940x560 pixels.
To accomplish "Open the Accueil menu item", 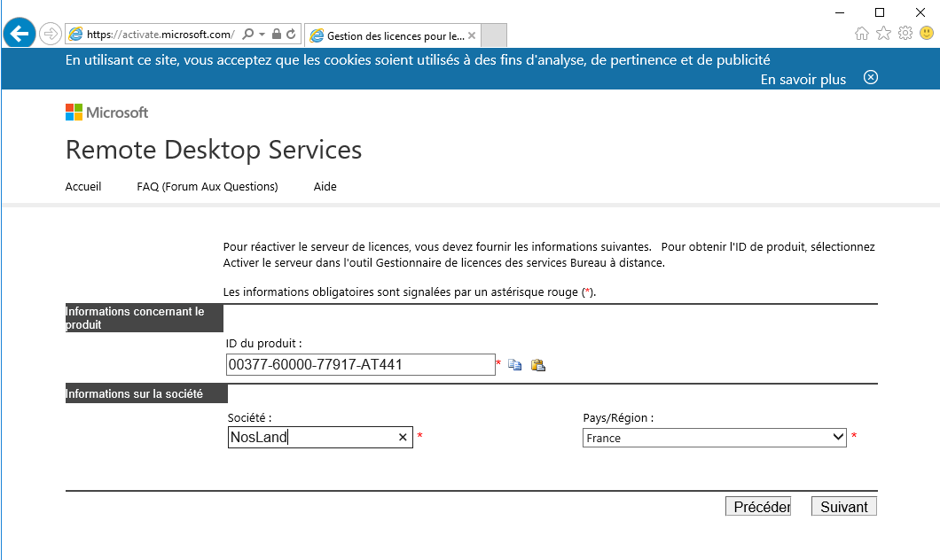I will click(x=82, y=186).
